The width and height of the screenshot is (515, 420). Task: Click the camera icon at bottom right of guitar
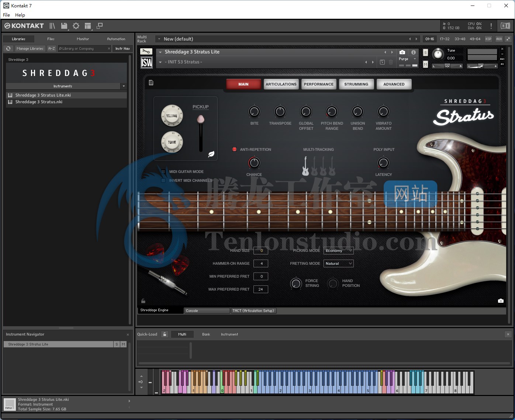point(501,301)
